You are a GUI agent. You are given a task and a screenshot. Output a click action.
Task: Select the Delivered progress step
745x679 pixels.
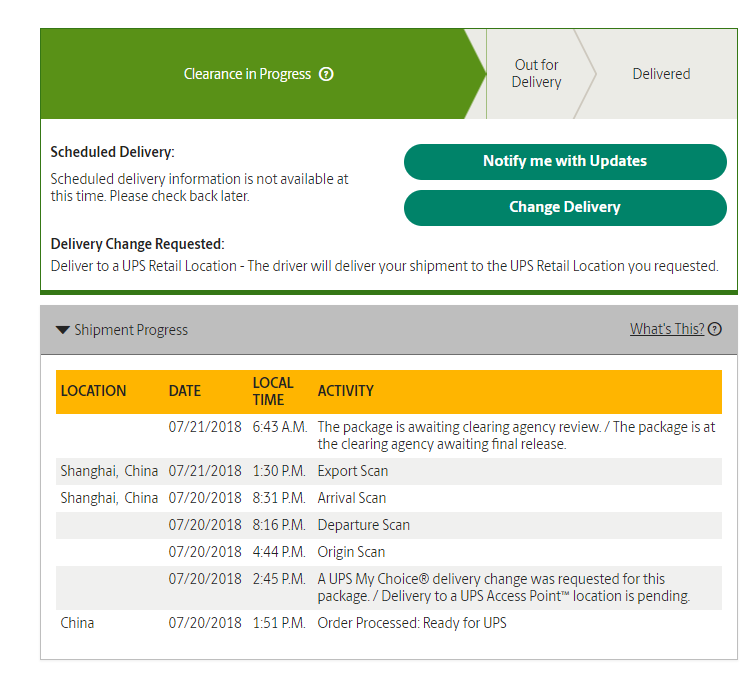(x=661, y=74)
